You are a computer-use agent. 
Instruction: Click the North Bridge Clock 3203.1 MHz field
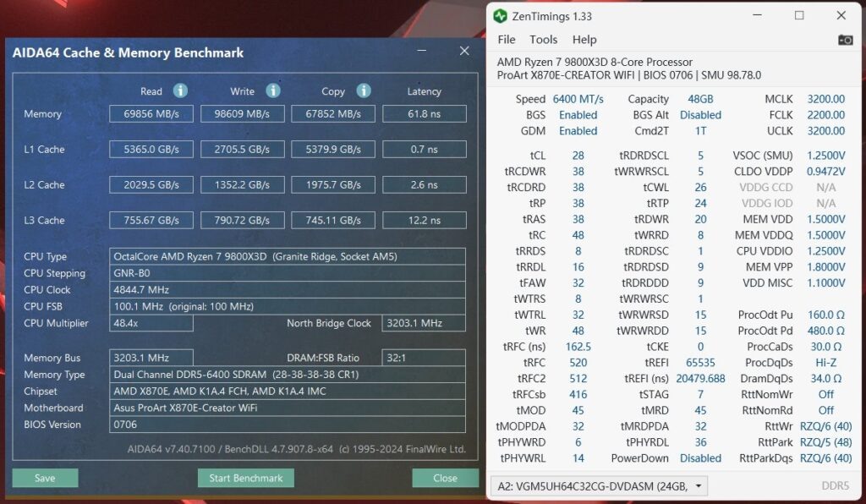424,323
